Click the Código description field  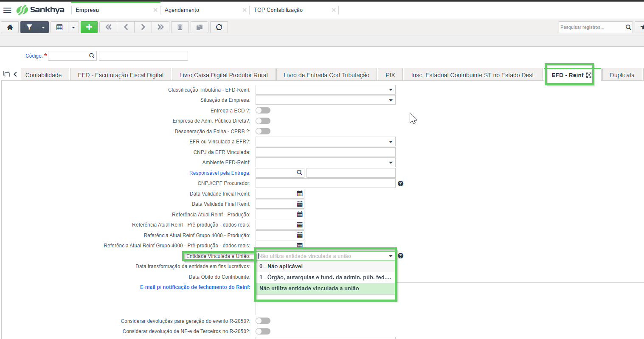tap(143, 56)
